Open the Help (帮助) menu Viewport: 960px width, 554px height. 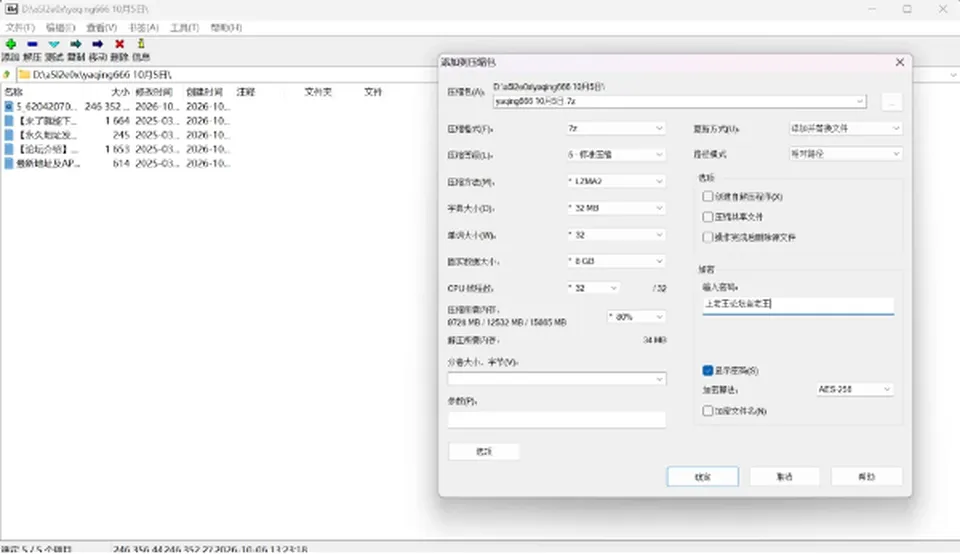click(226, 28)
